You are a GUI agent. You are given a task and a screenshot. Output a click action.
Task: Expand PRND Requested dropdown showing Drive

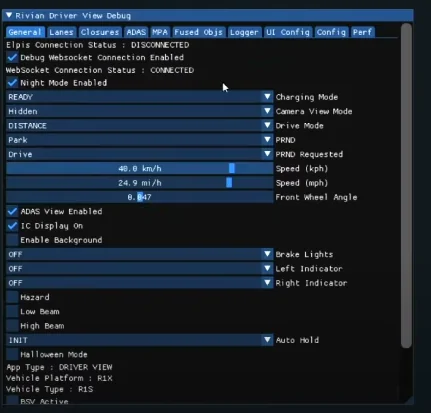(x=140, y=154)
